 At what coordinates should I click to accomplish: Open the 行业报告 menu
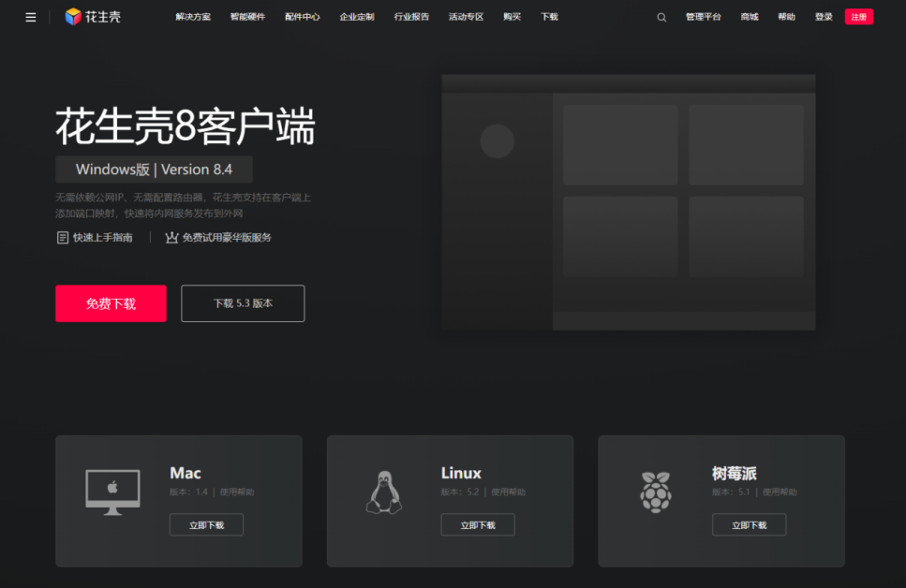411,17
